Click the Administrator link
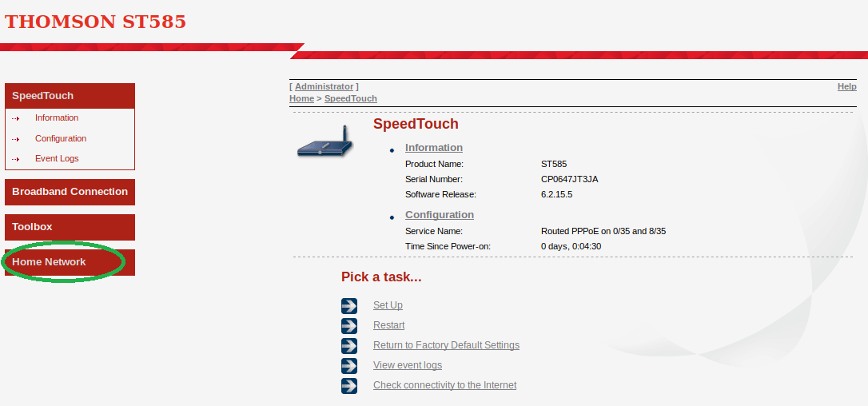The image size is (868, 406). [x=324, y=86]
